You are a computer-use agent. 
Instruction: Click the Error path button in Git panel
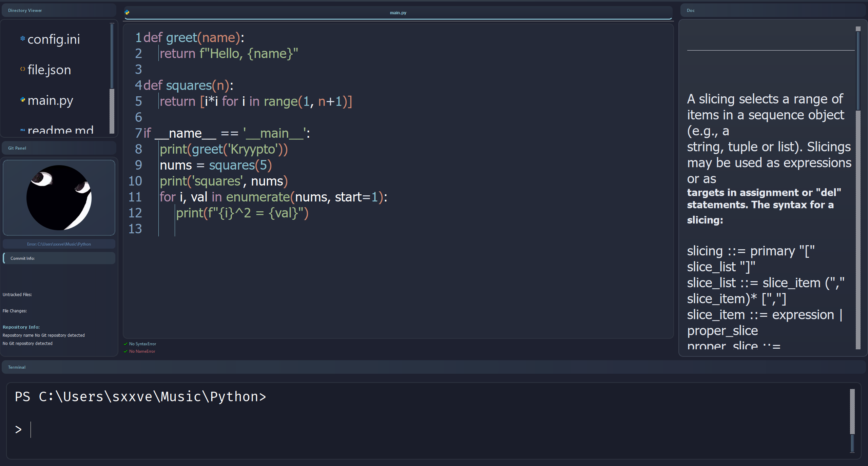click(x=59, y=244)
